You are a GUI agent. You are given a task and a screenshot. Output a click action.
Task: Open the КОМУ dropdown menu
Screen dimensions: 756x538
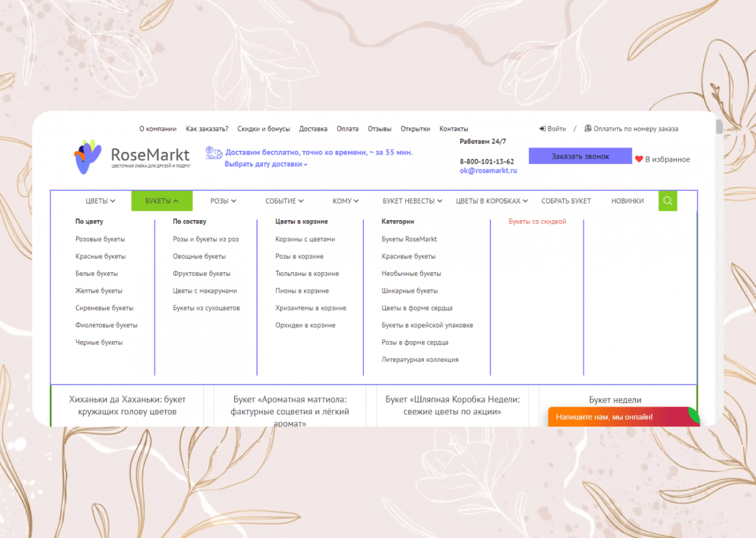(346, 201)
